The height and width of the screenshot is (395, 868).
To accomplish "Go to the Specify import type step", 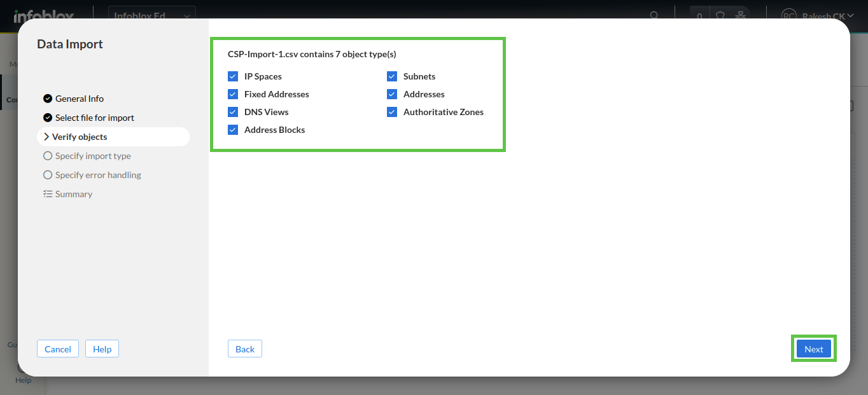I will pyautogui.click(x=93, y=156).
